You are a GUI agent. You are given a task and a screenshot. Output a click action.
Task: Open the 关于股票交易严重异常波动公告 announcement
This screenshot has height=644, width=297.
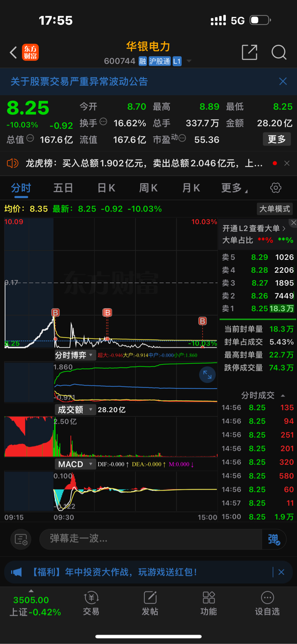point(79,82)
